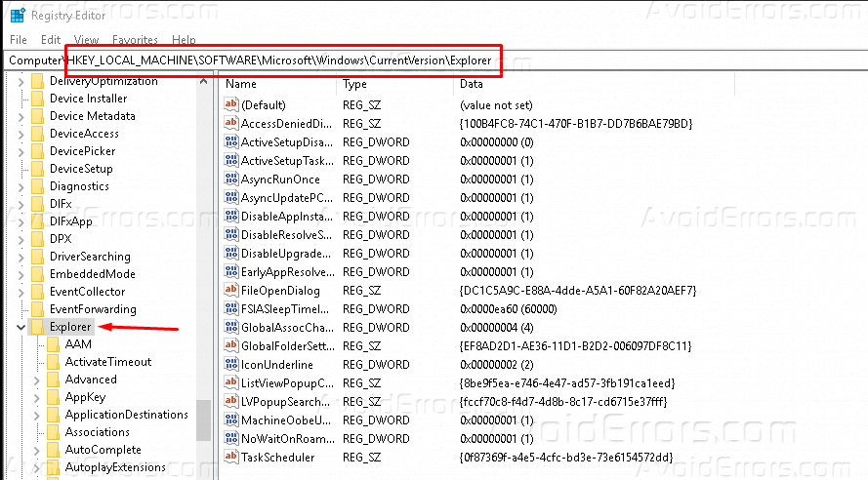This screenshot has height=480, width=868.
Task: Click the IconUnderline DWORD icon
Action: 231,365
